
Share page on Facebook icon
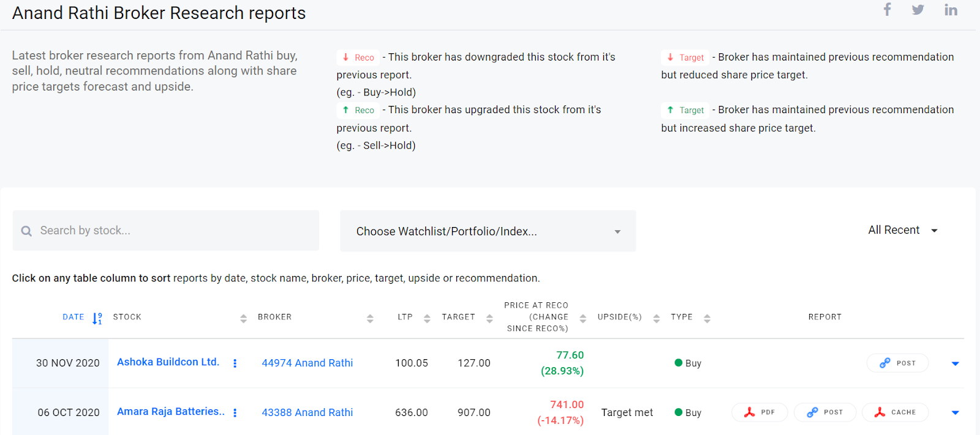[x=887, y=9]
